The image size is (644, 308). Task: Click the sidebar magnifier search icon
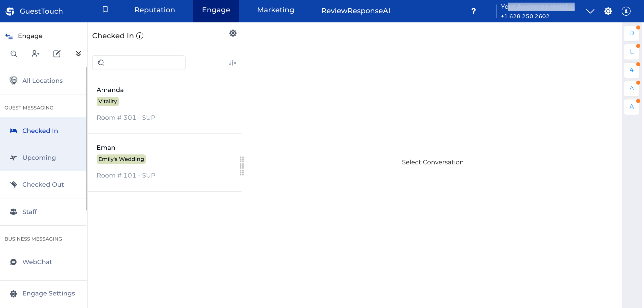[14, 54]
